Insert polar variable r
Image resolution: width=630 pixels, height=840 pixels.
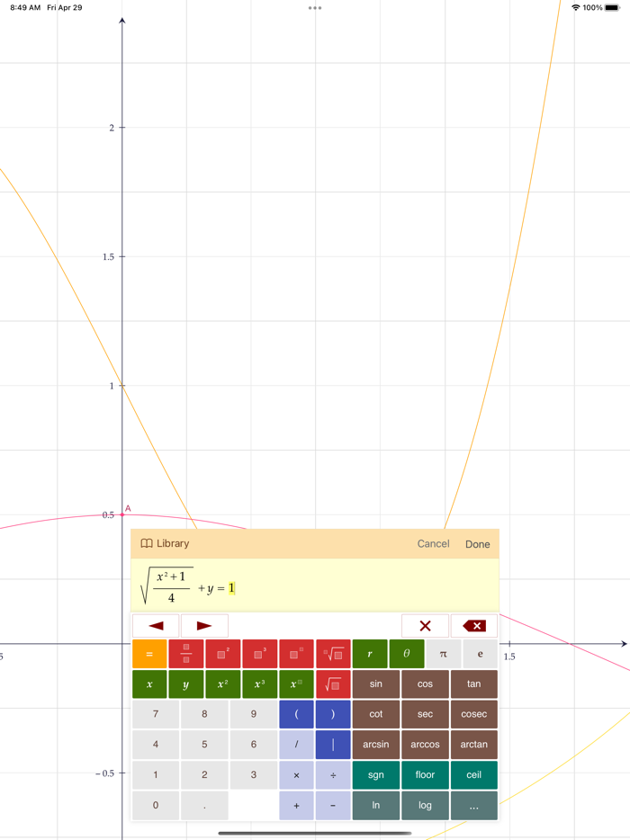[370, 654]
